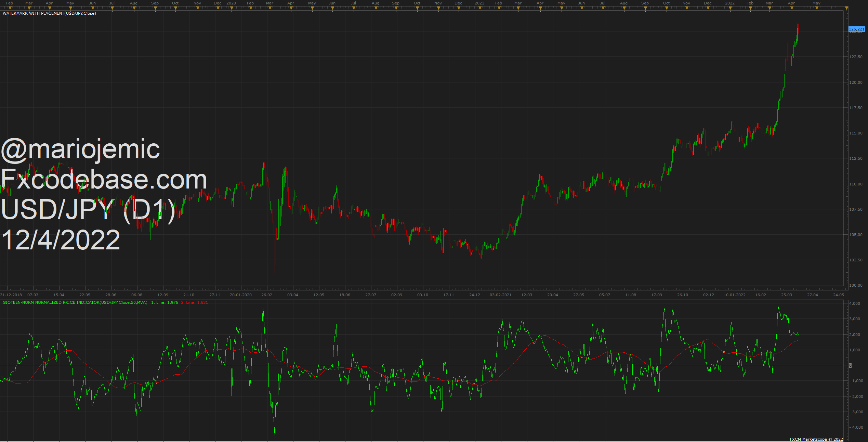Click the yellow marker under the 2020 year label
This screenshot has width=868, height=442.
(x=232, y=8)
